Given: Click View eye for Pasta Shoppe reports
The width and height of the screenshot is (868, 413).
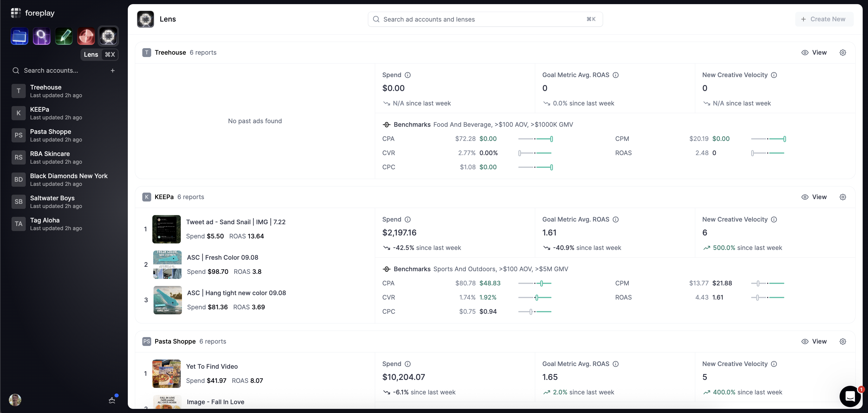Looking at the screenshot, I should (x=814, y=341).
